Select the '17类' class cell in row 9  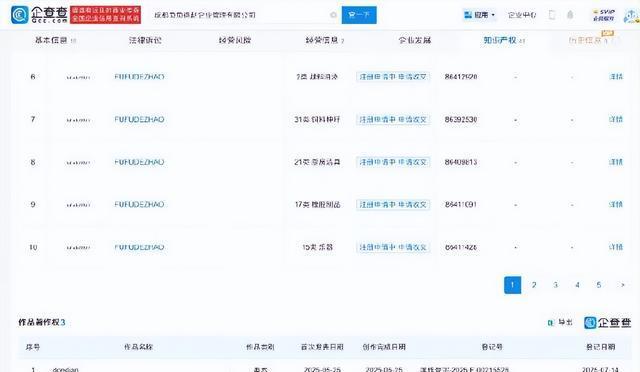317,205
